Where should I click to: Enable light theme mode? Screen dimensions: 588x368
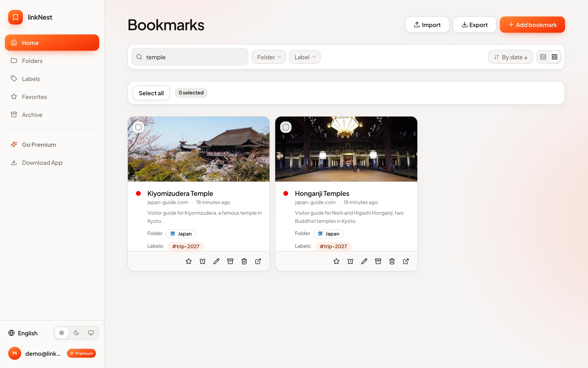coord(62,333)
